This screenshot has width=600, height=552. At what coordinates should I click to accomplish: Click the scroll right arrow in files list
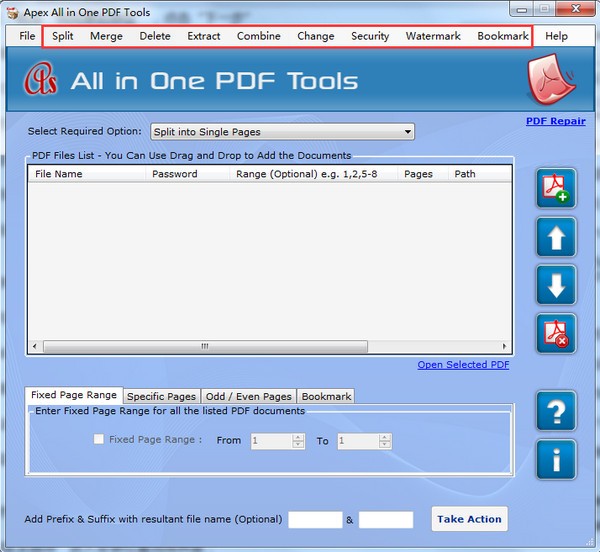(504, 346)
